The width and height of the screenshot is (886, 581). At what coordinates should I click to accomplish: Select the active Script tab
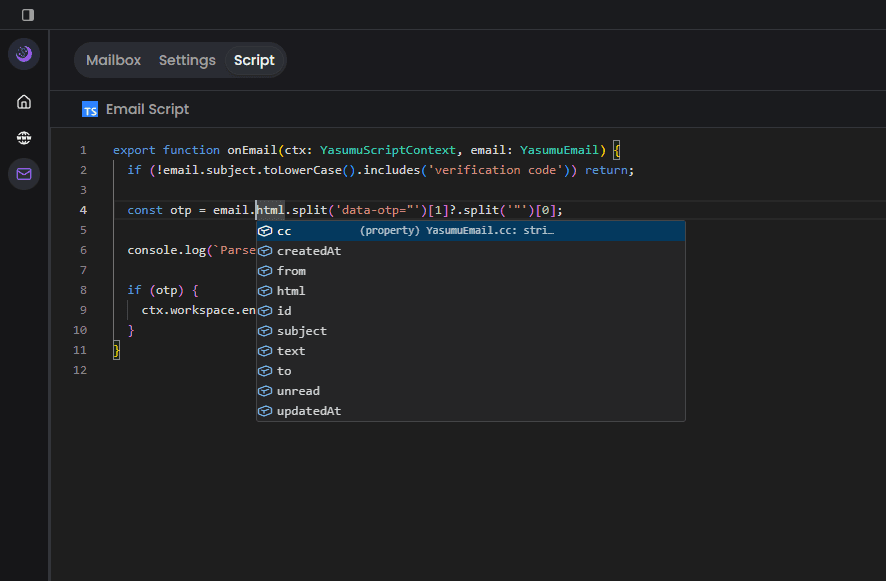(254, 60)
